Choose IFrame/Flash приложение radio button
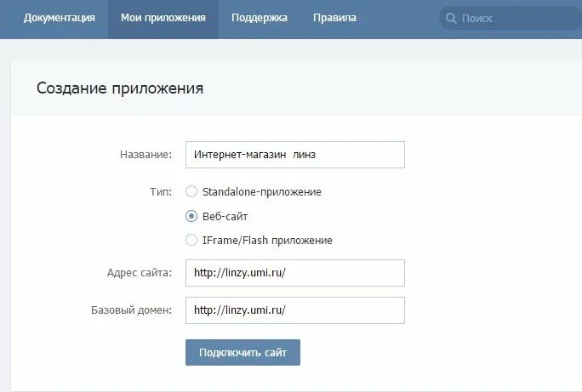This screenshot has height=392, width=582. [191, 241]
